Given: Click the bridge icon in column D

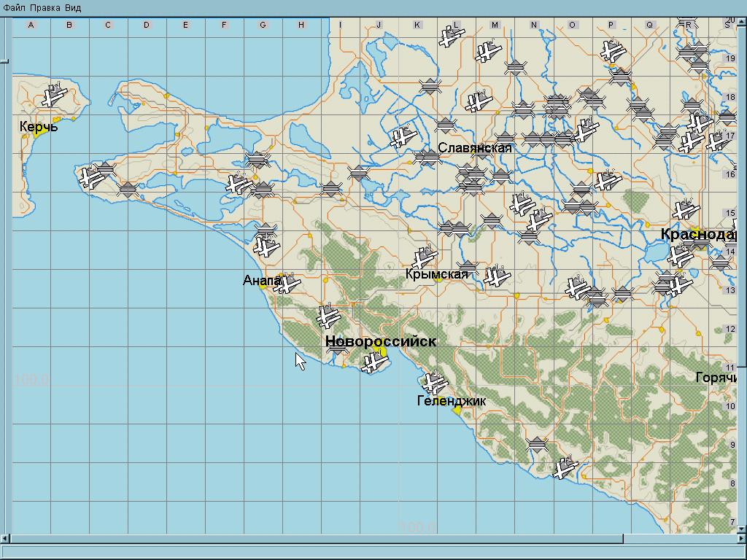Looking at the screenshot, I should pos(128,190).
